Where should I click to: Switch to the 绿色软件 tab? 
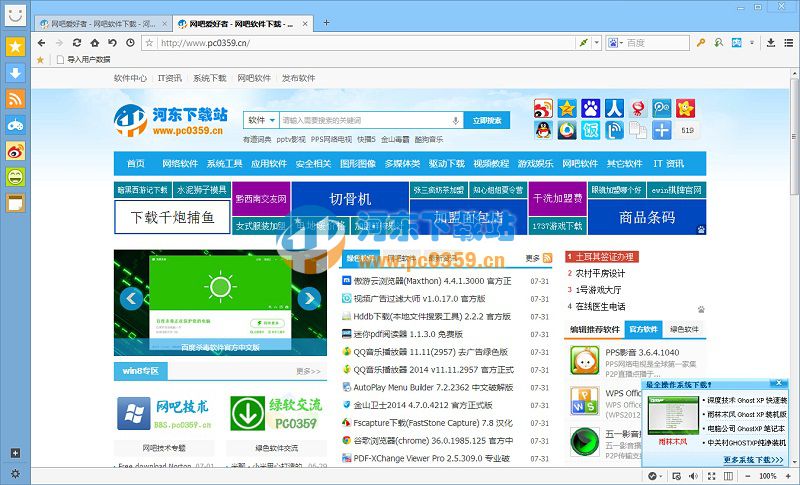point(684,329)
